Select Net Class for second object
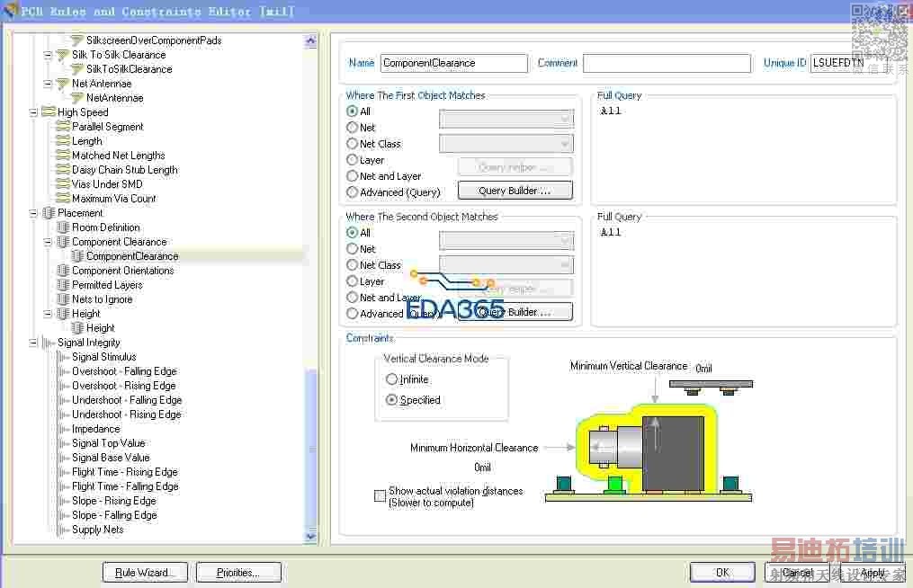Viewport: 913px width, 588px height. [352, 265]
